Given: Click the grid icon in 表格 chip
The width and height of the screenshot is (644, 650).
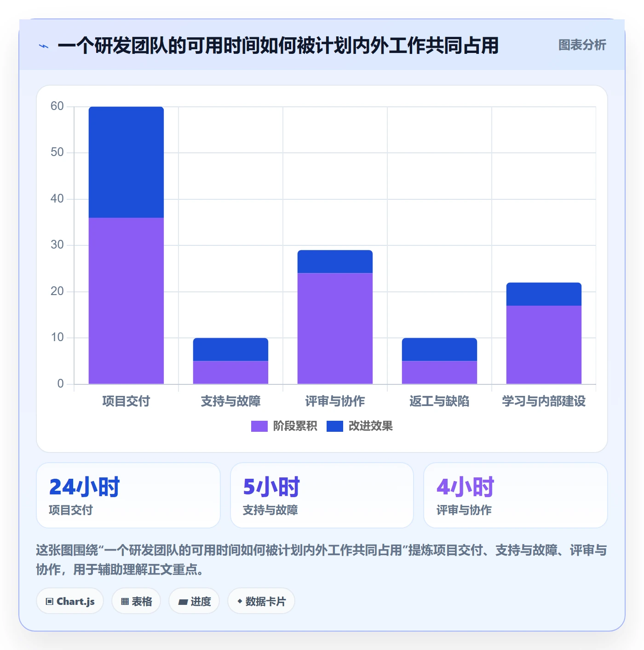Looking at the screenshot, I should (125, 602).
